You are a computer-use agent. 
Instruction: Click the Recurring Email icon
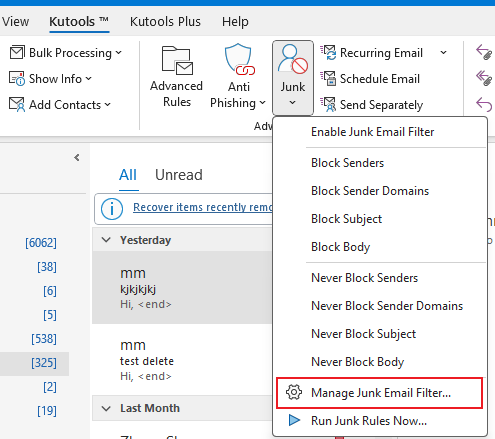329,53
